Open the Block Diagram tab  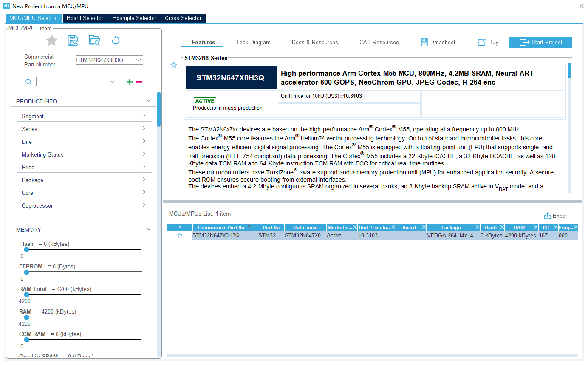click(x=252, y=42)
